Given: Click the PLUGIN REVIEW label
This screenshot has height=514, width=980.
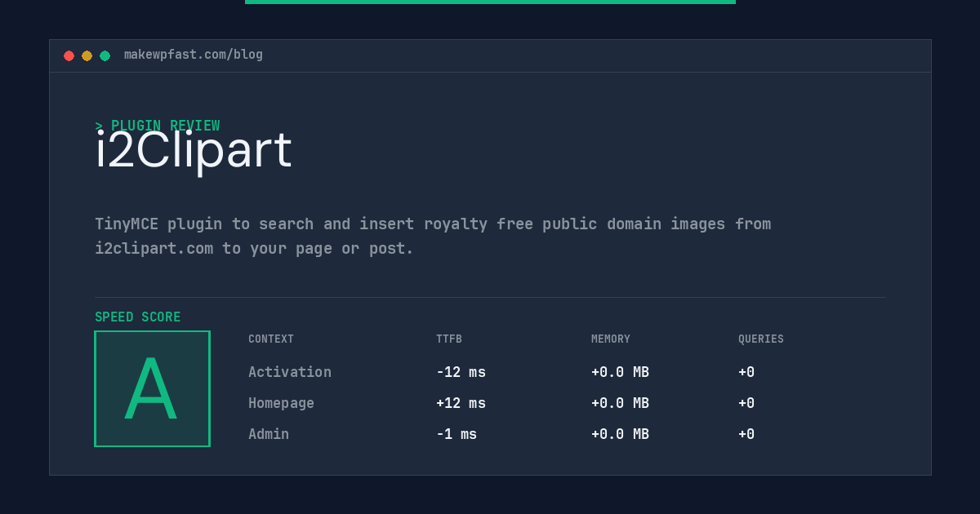Looking at the screenshot, I should 158,126.
